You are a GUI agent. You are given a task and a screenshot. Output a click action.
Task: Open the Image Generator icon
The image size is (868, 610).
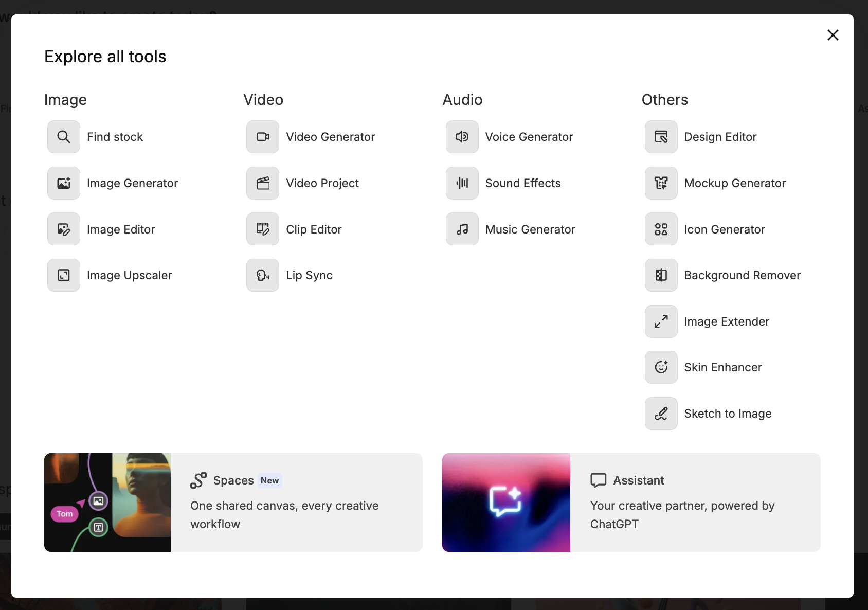click(64, 183)
